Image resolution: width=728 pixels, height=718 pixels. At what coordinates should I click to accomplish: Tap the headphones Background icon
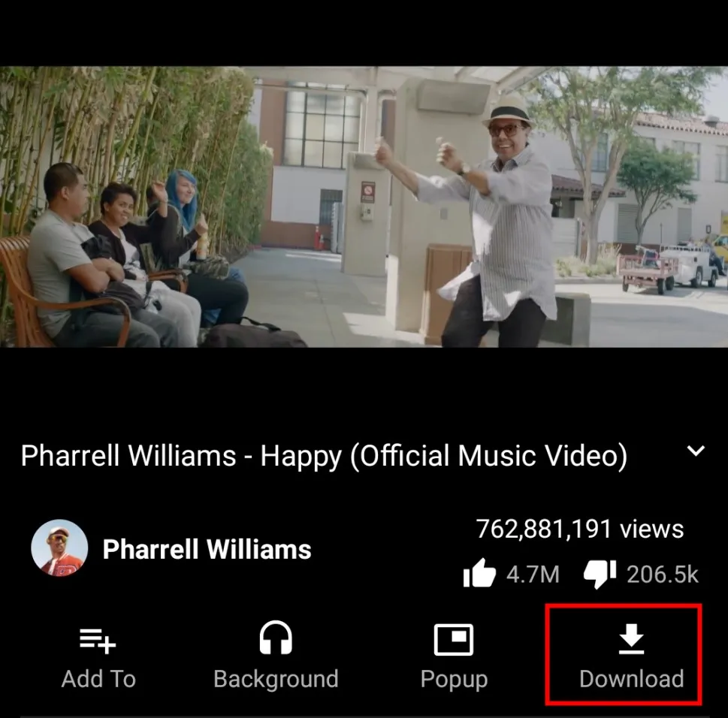point(276,638)
